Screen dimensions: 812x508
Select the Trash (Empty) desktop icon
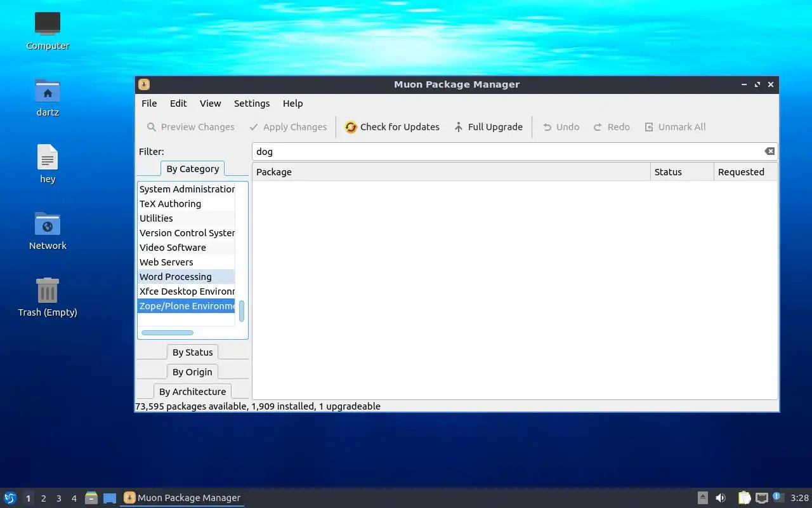point(48,297)
